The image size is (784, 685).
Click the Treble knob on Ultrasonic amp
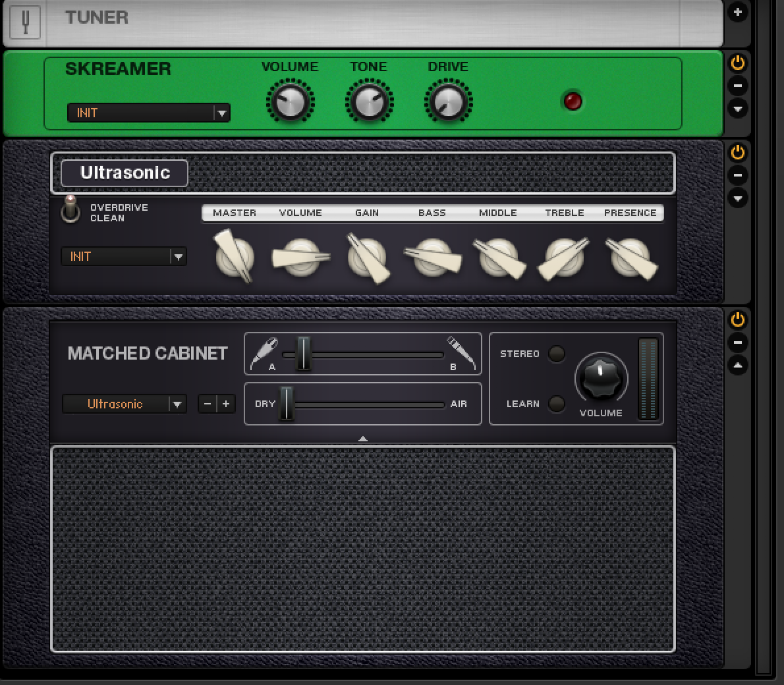pyautogui.click(x=564, y=258)
